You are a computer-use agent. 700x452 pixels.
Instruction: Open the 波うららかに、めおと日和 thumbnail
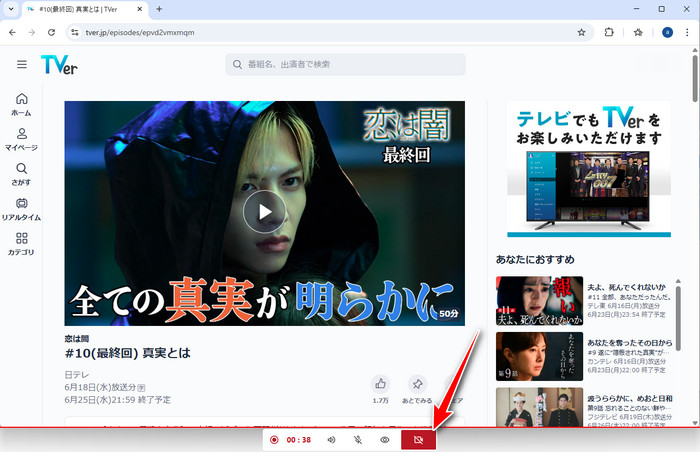tap(539, 407)
